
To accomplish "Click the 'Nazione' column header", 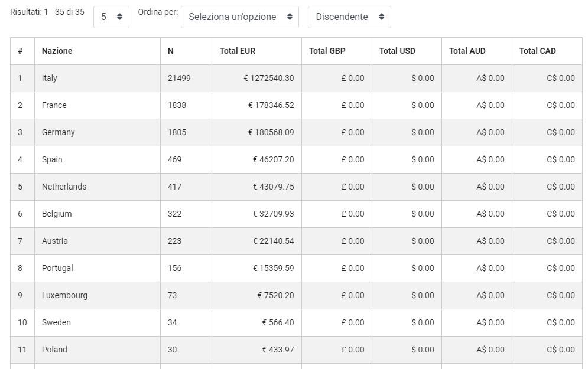I will tap(57, 51).
